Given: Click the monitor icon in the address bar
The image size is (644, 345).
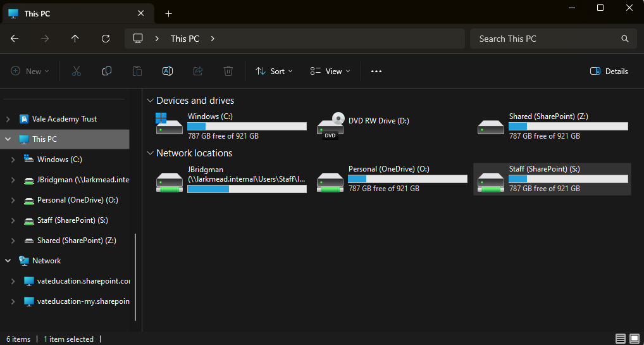Looking at the screenshot, I should [138, 39].
